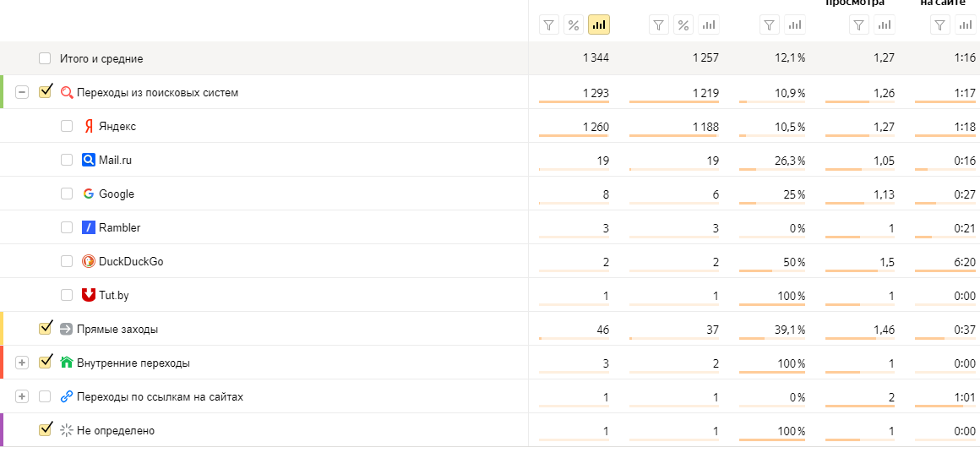Expand «Переходы по ссылкам на сайтах»
Screen dimensions: 980x453
22,396
